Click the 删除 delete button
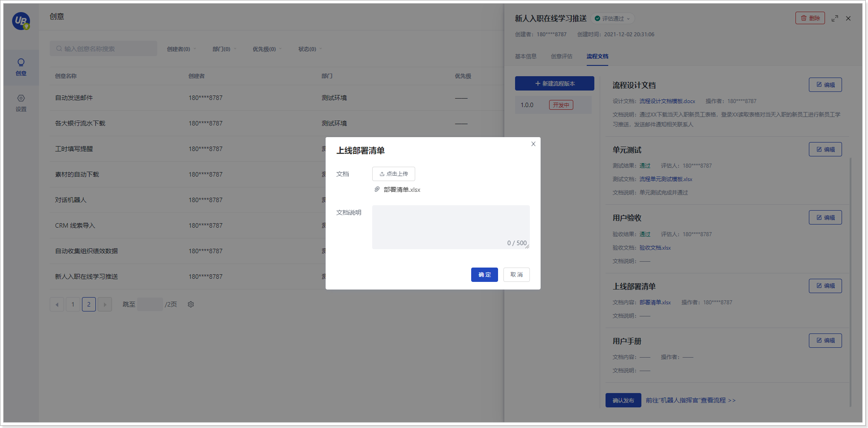This screenshot has width=868, height=428. (x=810, y=18)
